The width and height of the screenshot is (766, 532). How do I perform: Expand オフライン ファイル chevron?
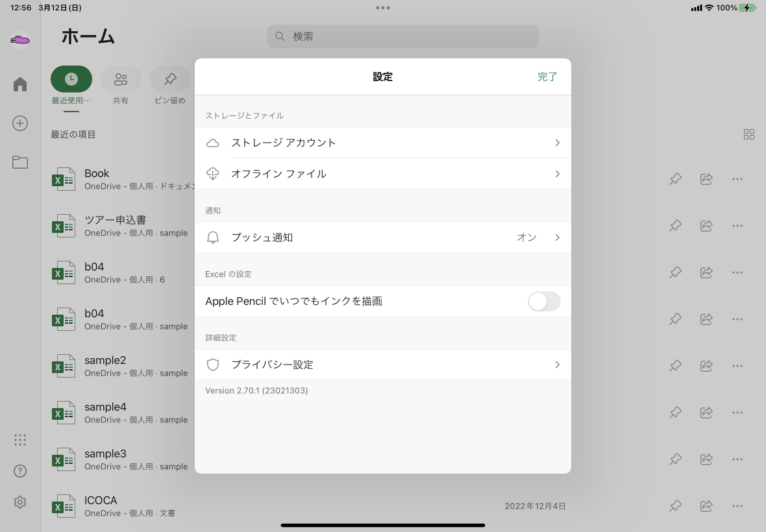pyautogui.click(x=557, y=174)
